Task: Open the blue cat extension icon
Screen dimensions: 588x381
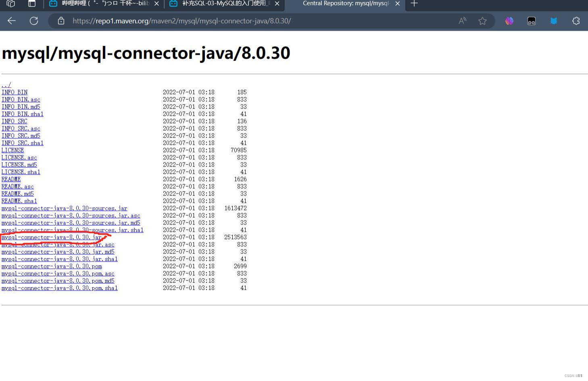Action: (x=554, y=21)
